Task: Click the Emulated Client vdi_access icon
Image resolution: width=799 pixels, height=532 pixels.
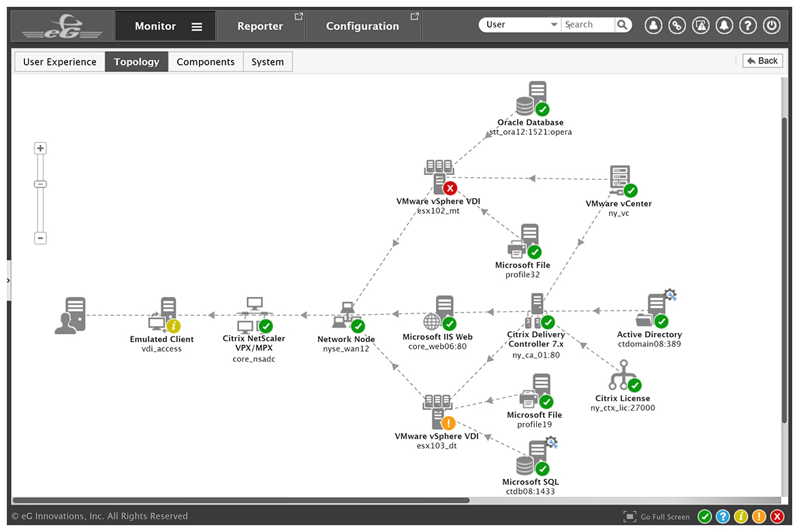Action: [164, 315]
